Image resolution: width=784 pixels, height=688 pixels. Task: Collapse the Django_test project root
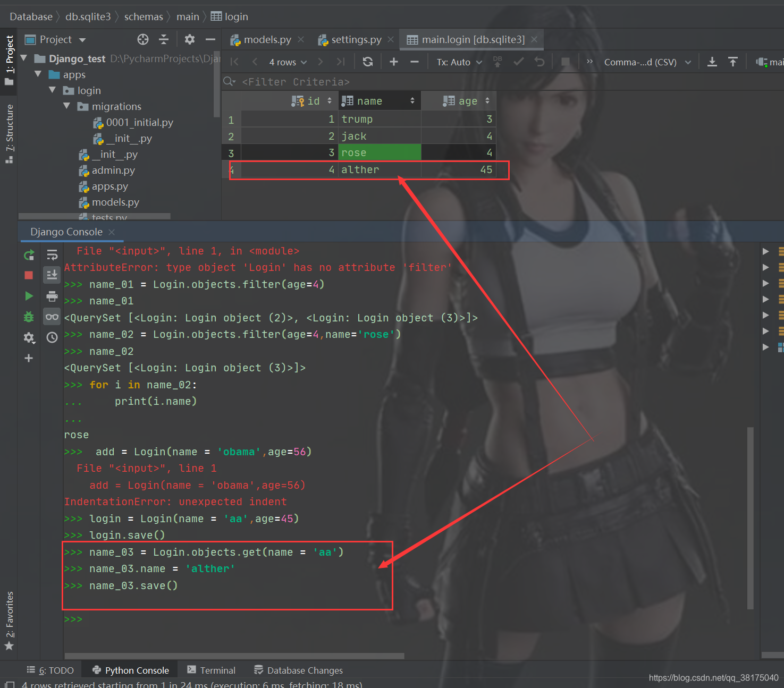click(23, 58)
